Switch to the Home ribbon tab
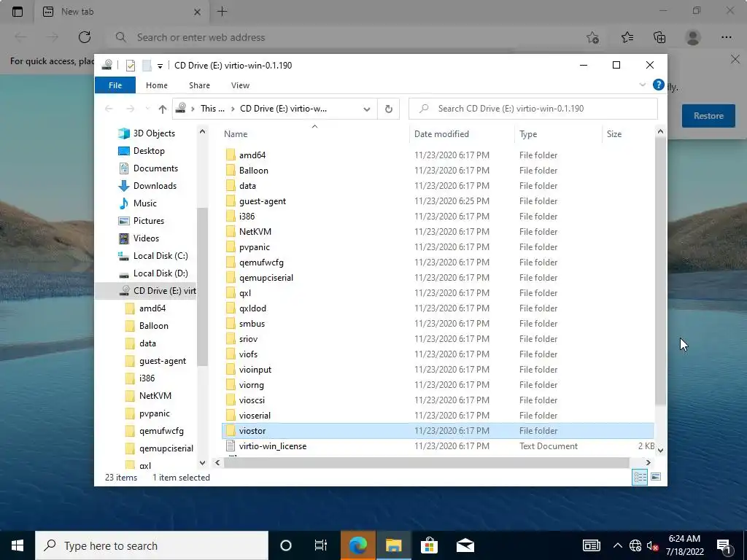The width and height of the screenshot is (747, 560). [x=157, y=85]
